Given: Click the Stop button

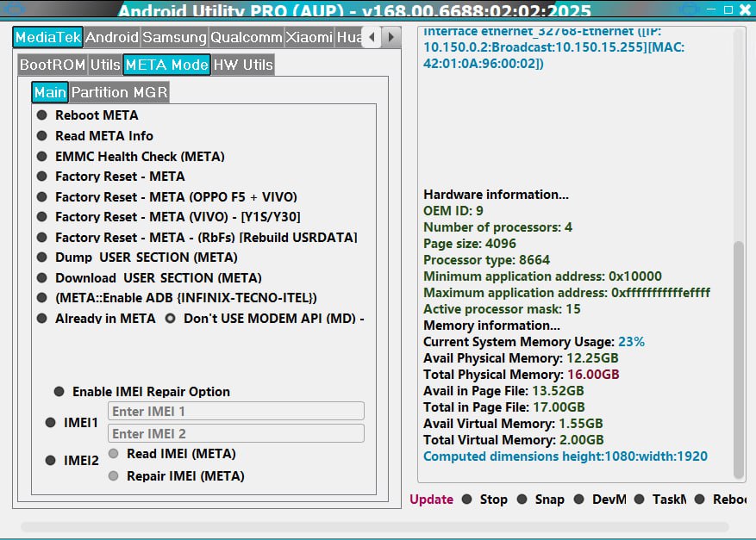Looking at the screenshot, I should coord(484,500).
